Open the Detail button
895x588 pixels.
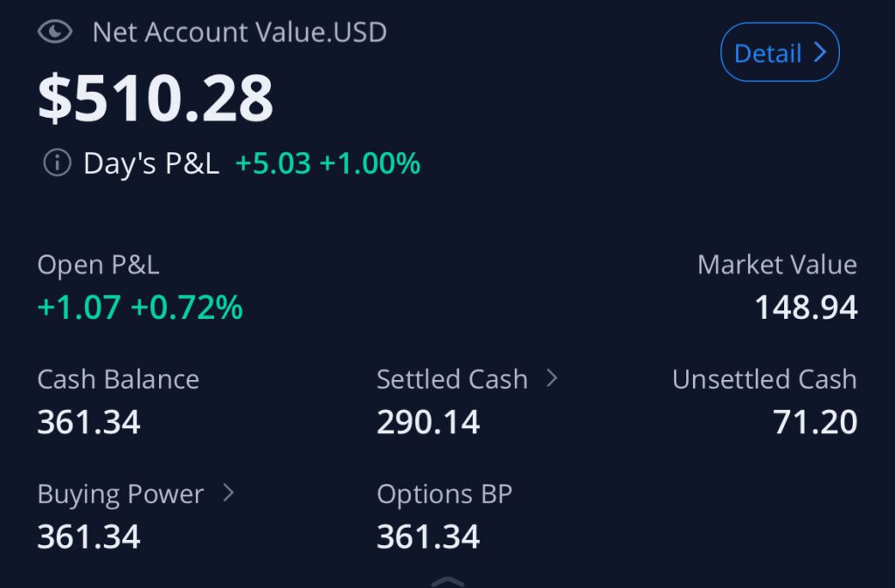[x=780, y=53]
